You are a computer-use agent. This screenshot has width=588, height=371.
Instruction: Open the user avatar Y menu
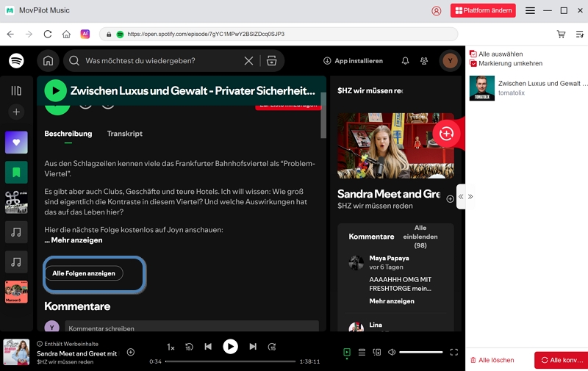pos(450,61)
